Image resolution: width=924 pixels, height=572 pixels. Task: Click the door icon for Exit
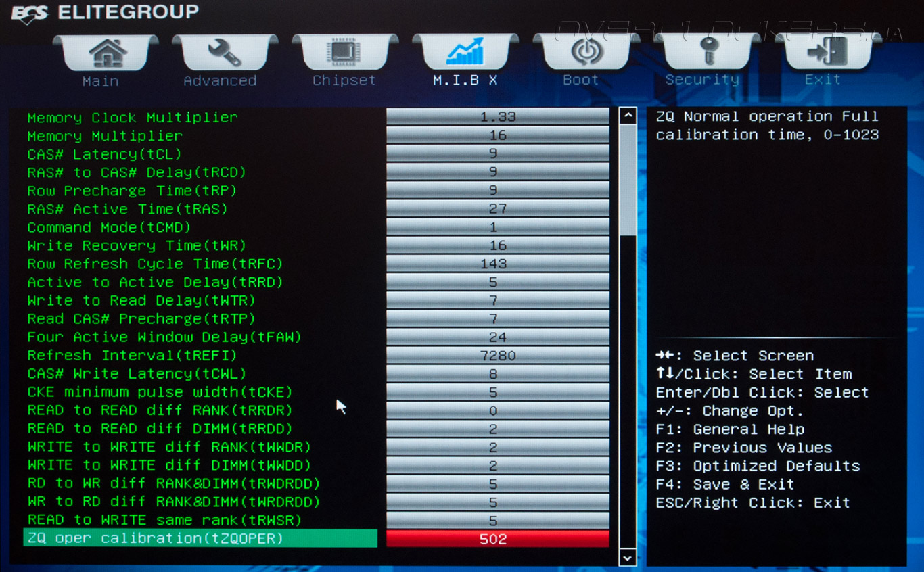tap(827, 51)
